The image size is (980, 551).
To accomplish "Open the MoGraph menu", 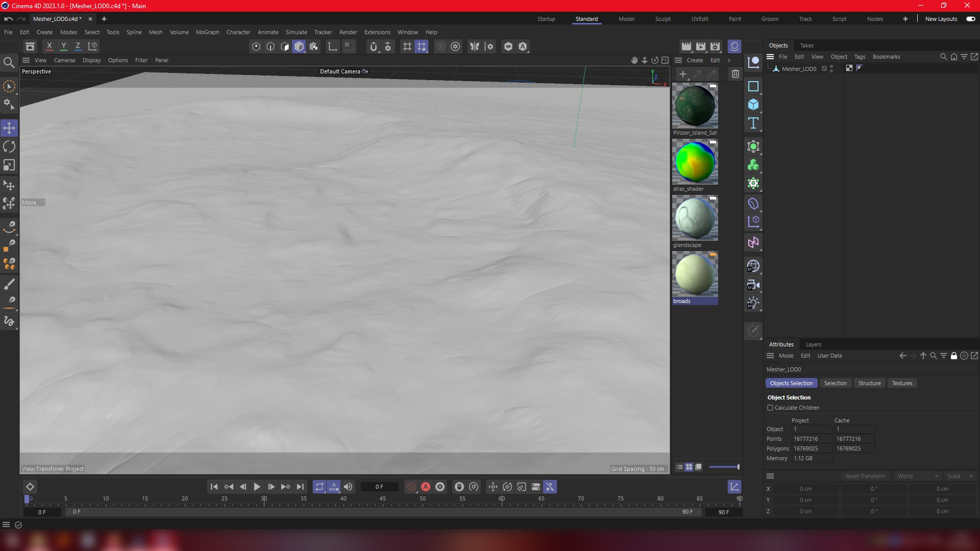I will 207,32.
